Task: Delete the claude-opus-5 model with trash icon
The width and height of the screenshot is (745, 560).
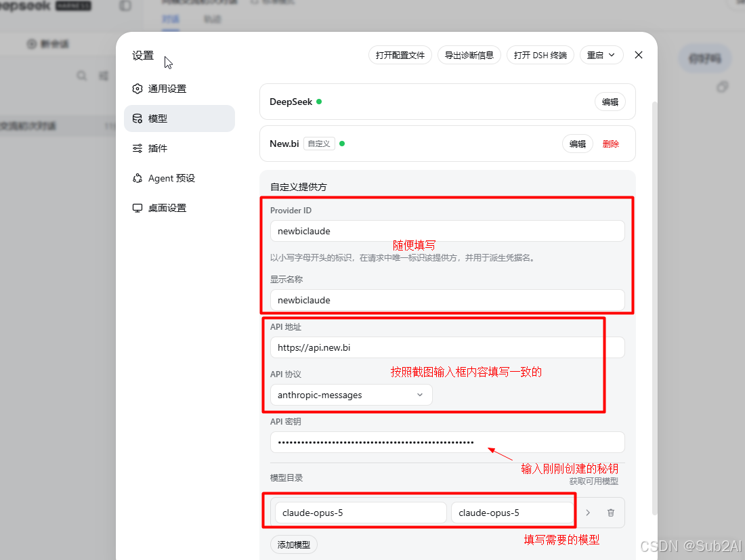Action: [611, 513]
